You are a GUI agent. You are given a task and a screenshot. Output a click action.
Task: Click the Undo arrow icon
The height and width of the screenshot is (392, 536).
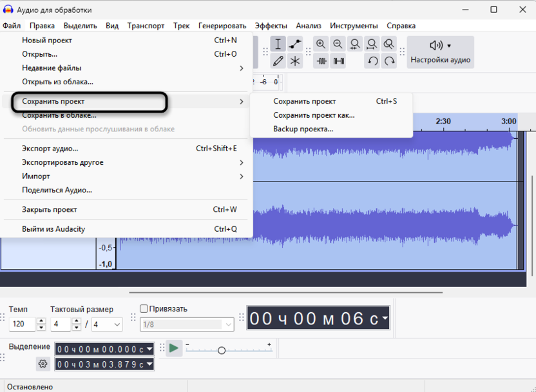372,61
